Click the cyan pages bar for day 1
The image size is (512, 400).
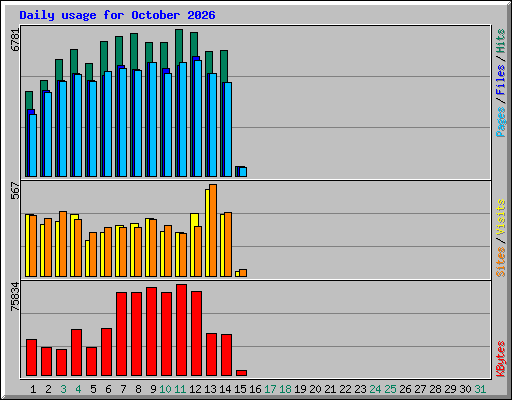(33, 145)
